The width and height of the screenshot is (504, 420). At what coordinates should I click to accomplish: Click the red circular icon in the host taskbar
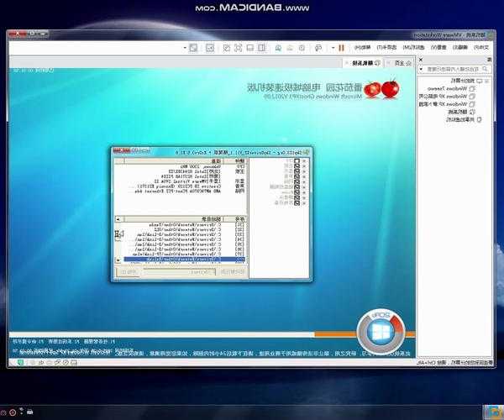pyautogui.click(x=13, y=412)
